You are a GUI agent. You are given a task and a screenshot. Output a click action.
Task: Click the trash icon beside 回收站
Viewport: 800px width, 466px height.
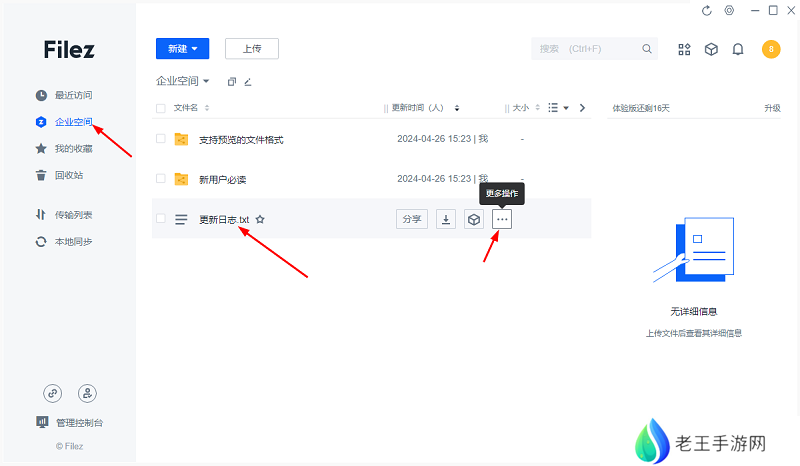(41, 175)
